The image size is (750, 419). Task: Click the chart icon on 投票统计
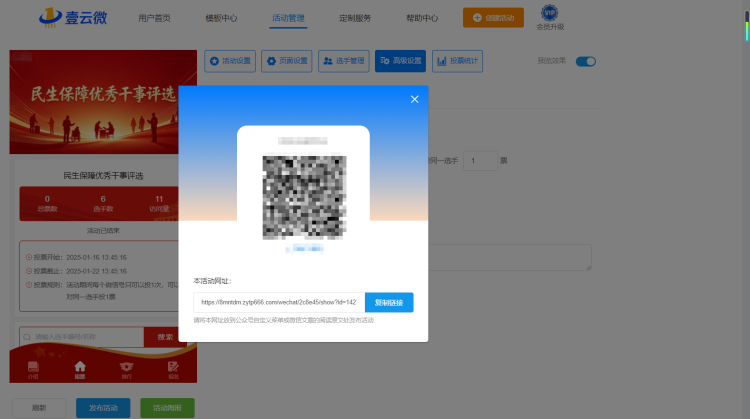point(441,61)
